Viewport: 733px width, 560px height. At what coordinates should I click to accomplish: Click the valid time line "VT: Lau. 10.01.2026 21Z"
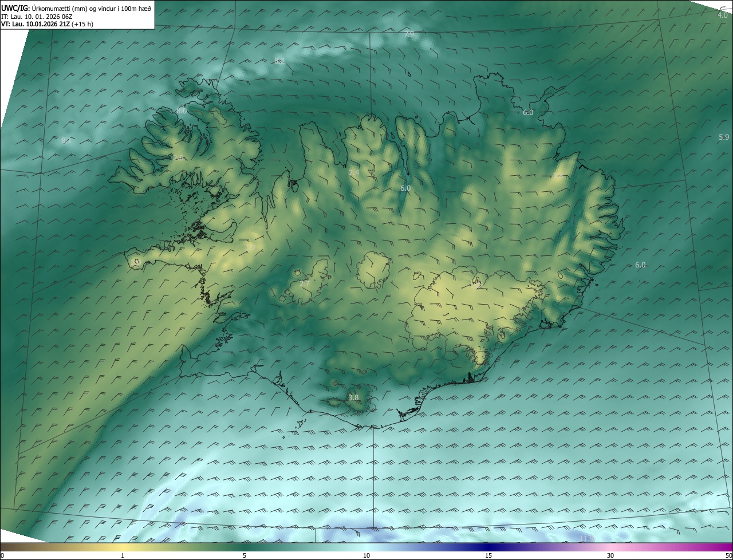(x=36, y=24)
